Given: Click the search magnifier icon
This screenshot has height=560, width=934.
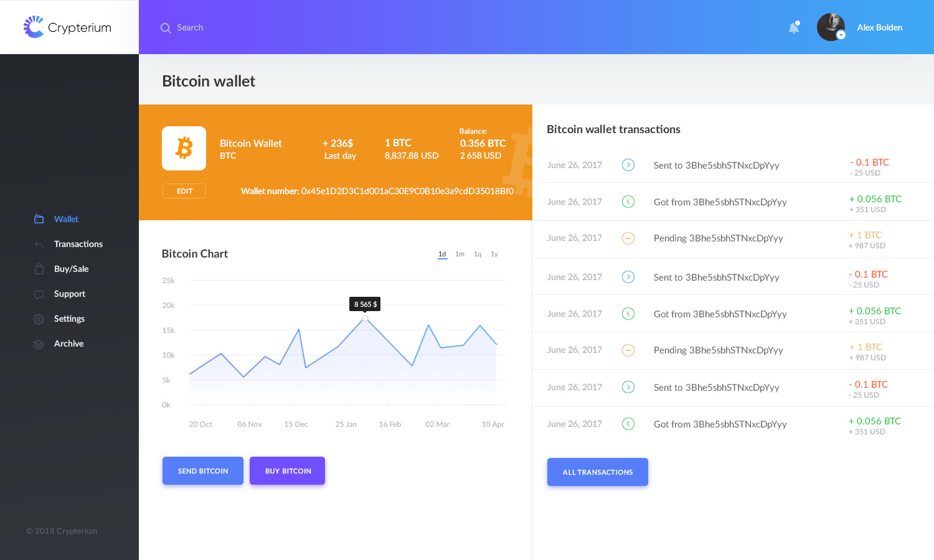Looking at the screenshot, I should 166,28.
